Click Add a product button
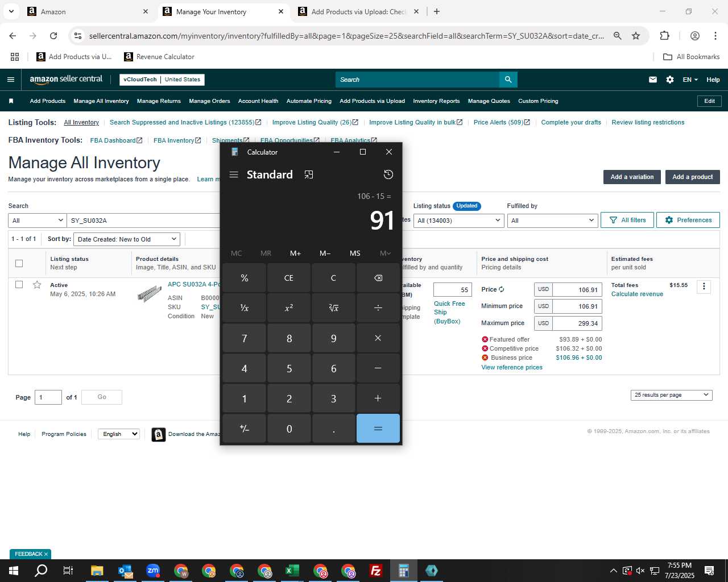 coord(692,177)
